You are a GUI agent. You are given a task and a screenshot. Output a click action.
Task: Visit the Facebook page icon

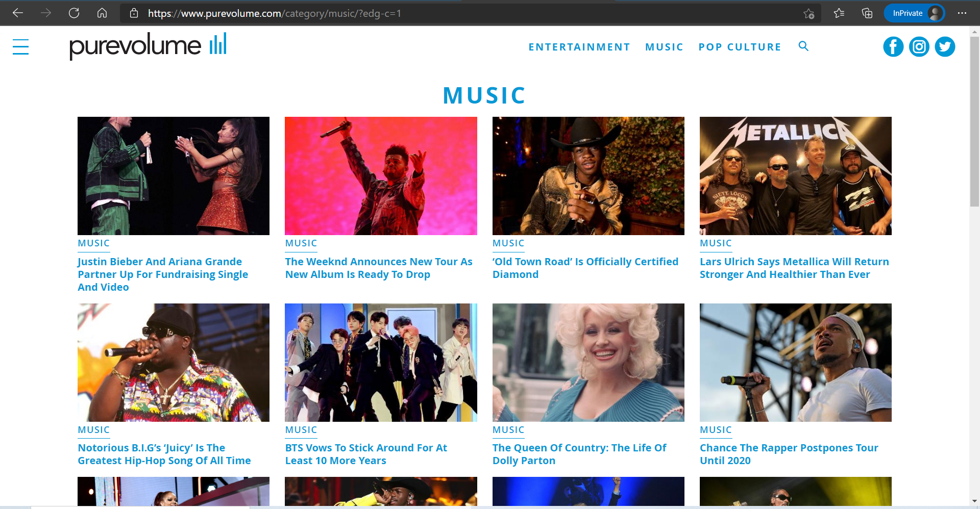893,47
